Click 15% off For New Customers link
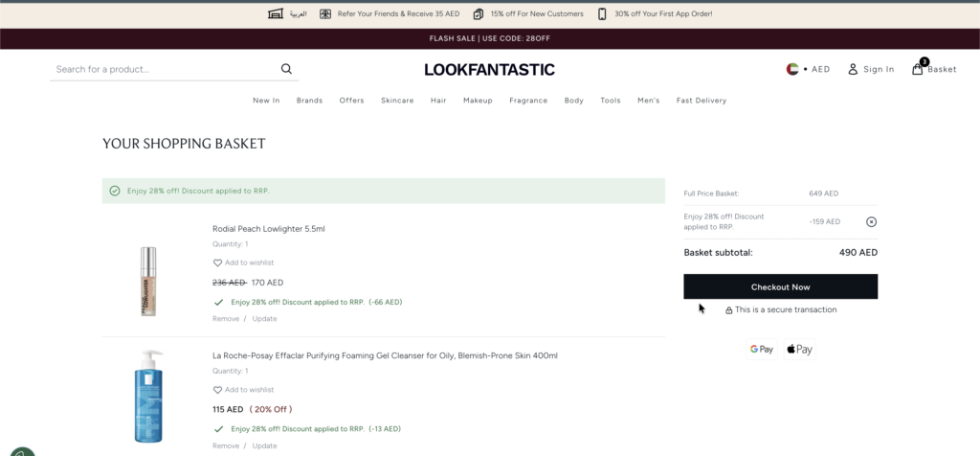Image resolution: width=980 pixels, height=456 pixels. pyautogui.click(x=537, y=13)
